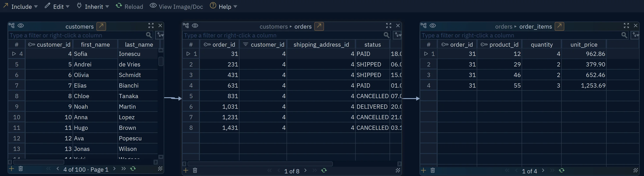Delete selected row in orders table
This screenshot has width=644, height=176.
pos(195,170)
